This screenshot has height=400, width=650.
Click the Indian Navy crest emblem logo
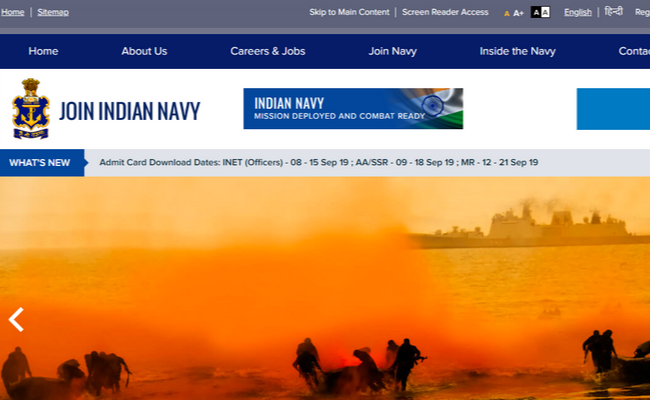point(30,109)
